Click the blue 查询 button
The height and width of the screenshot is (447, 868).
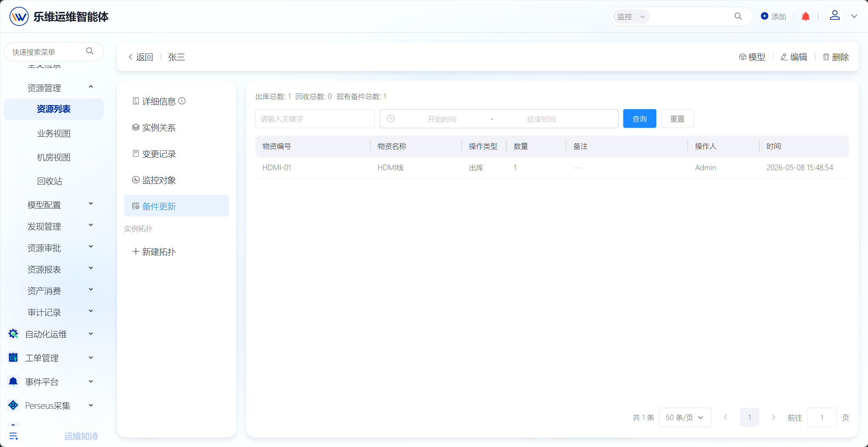click(640, 119)
